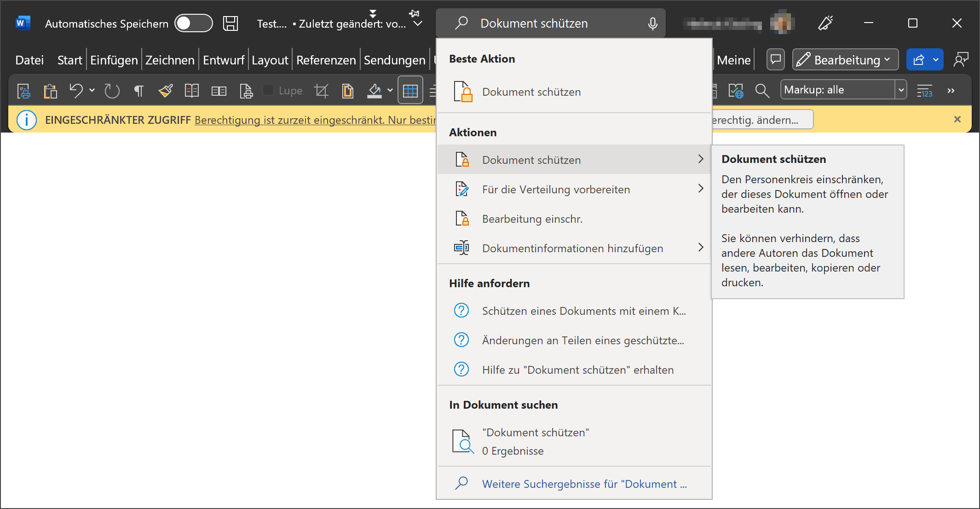Select Bearbeitung einschr. action
Screen dimensions: 980x509
532,219
